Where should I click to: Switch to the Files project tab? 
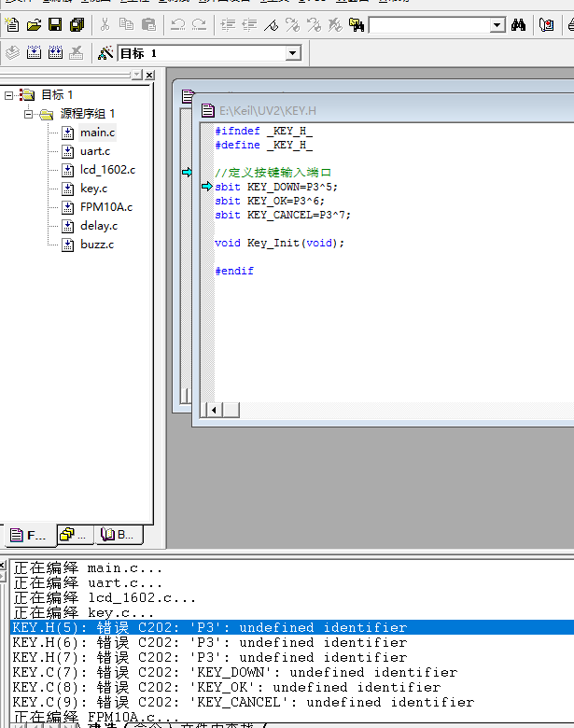click(28, 535)
